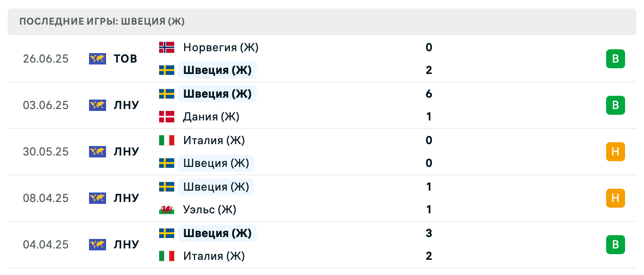The image size is (644, 275).
Task: Click green В badge for Denmark match
Action: (x=615, y=105)
